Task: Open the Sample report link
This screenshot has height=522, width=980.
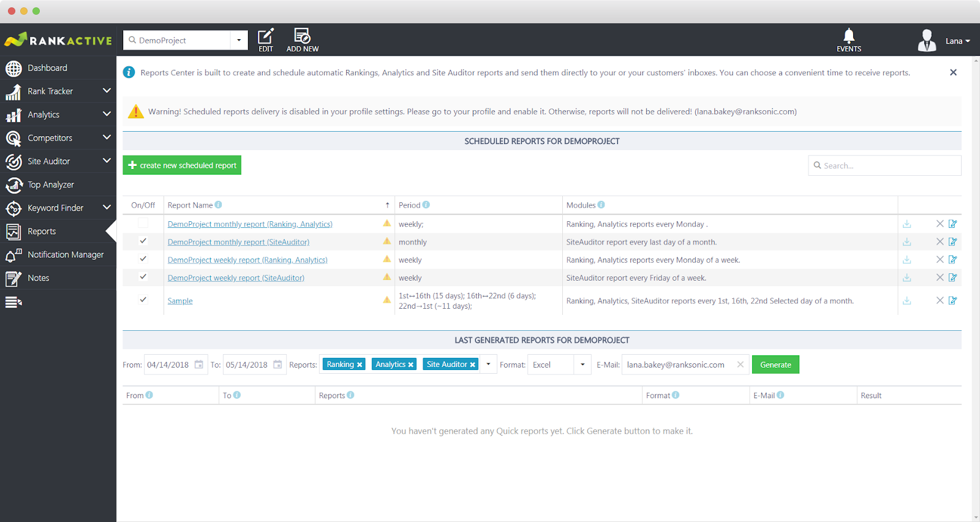Action: coord(180,301)
